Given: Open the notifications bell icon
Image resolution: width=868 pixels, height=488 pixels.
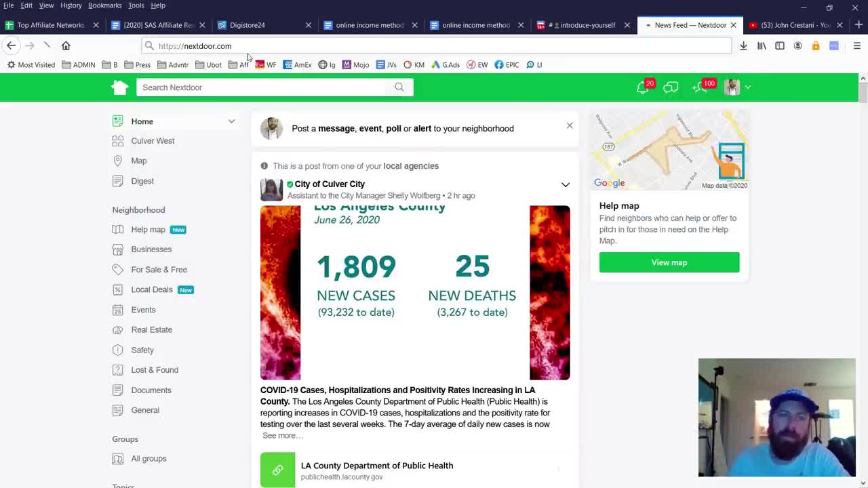Looking at the screenshot, I should 642,87.
